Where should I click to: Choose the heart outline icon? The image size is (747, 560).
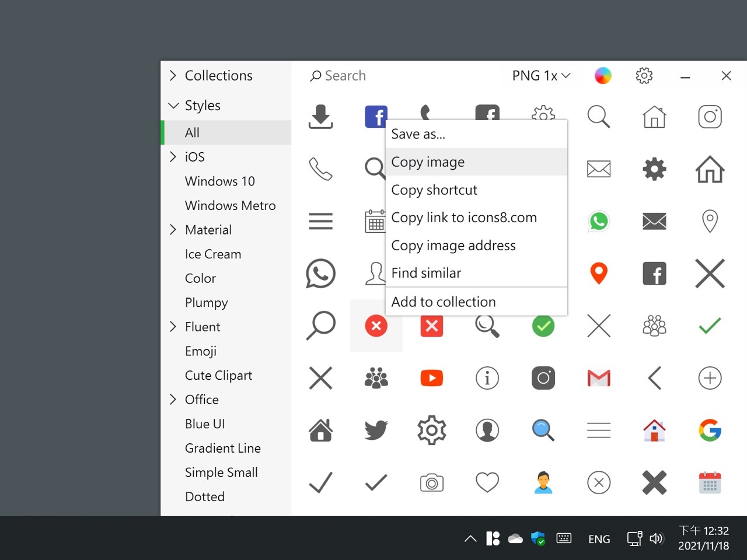pos(487,482)
